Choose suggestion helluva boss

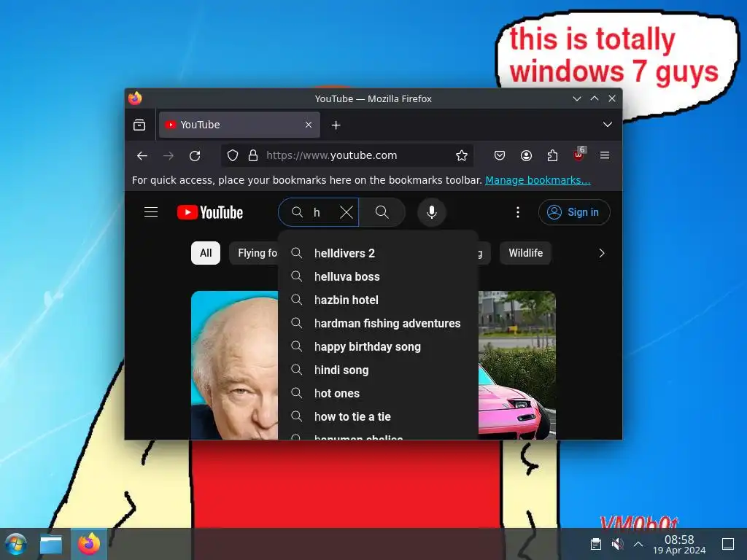click(378, 276)
